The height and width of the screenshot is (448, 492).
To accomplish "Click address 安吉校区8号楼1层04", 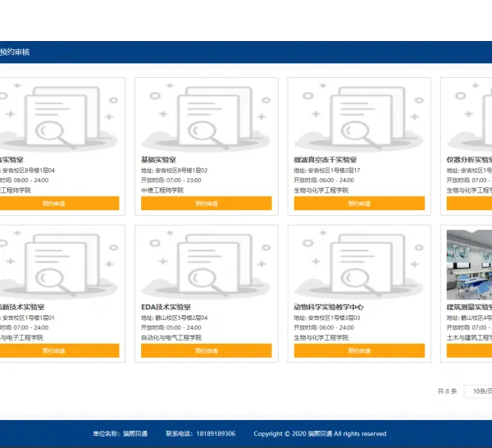I will click(29, 171).
